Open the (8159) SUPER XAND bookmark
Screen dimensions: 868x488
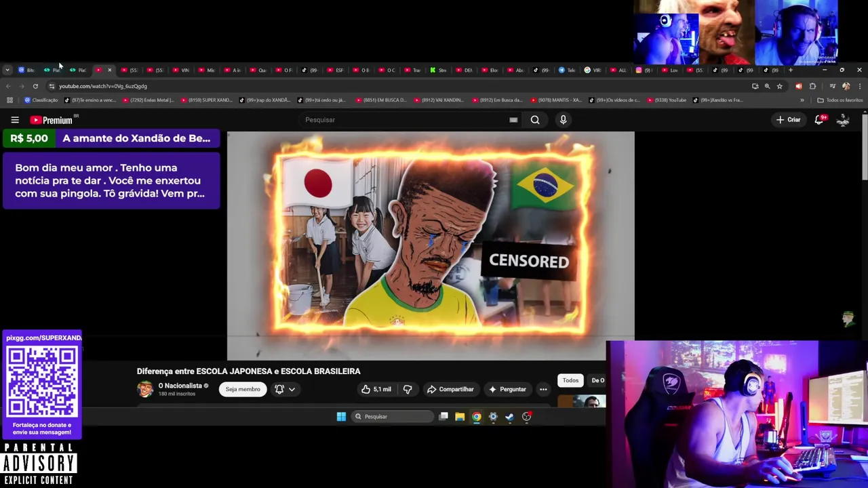205,100
